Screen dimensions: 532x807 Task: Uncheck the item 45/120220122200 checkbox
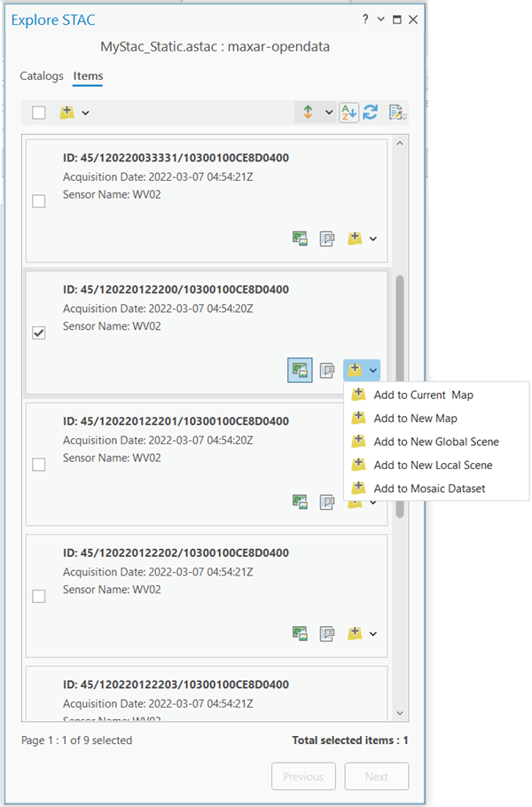tap(39, 333)
